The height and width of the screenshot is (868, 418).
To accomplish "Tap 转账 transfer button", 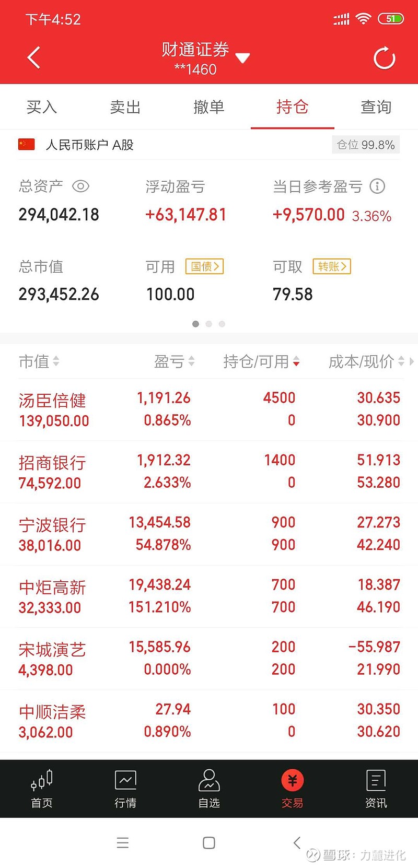I will [x=332, y=266].
